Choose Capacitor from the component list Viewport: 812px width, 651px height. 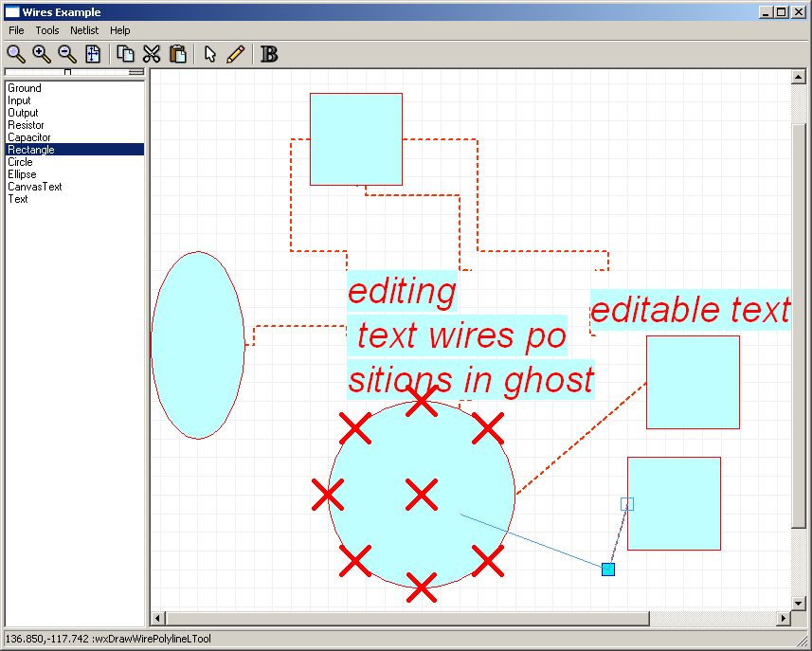point(29,137)
